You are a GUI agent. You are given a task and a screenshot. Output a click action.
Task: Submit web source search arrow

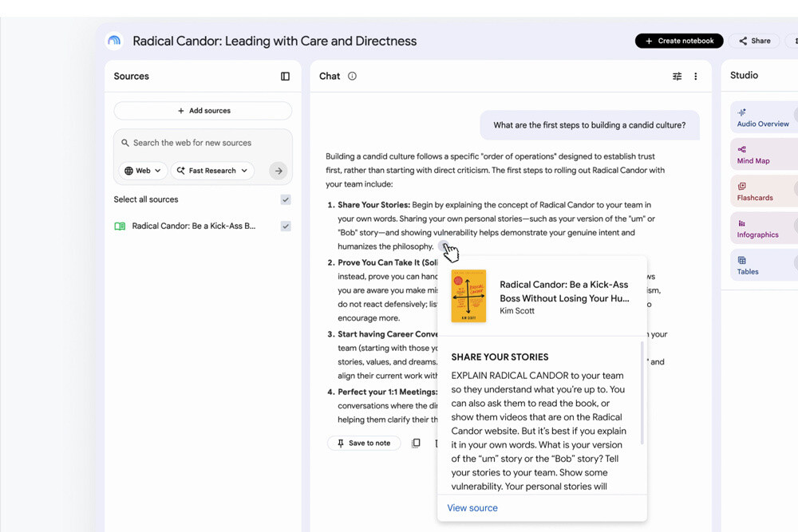pos(279,171)
